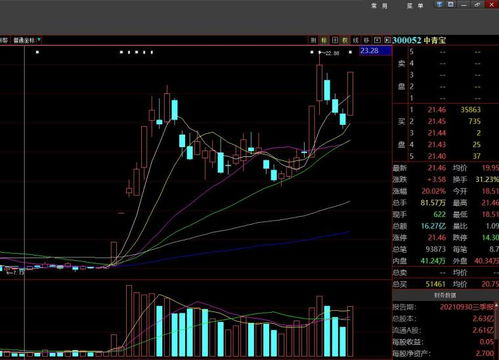Click the white event marker above rightmost candle
This screenshot has height=360, width=499.
click(x=350, y=52)
